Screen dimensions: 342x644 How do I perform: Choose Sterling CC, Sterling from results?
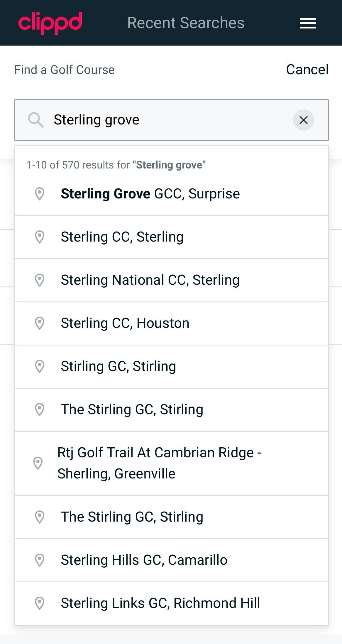[x=122, y=237]
